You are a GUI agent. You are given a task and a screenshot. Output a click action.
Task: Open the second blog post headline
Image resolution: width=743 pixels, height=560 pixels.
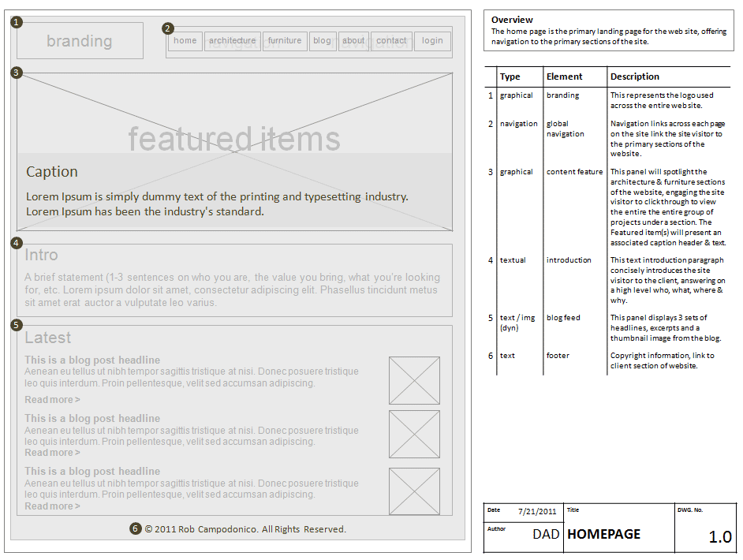92,418
